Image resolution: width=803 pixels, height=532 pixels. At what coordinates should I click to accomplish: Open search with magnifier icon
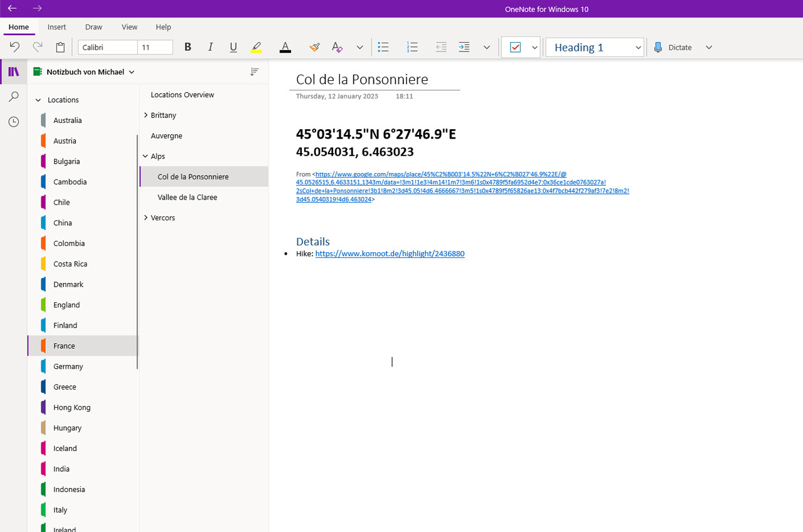(13, 97)
